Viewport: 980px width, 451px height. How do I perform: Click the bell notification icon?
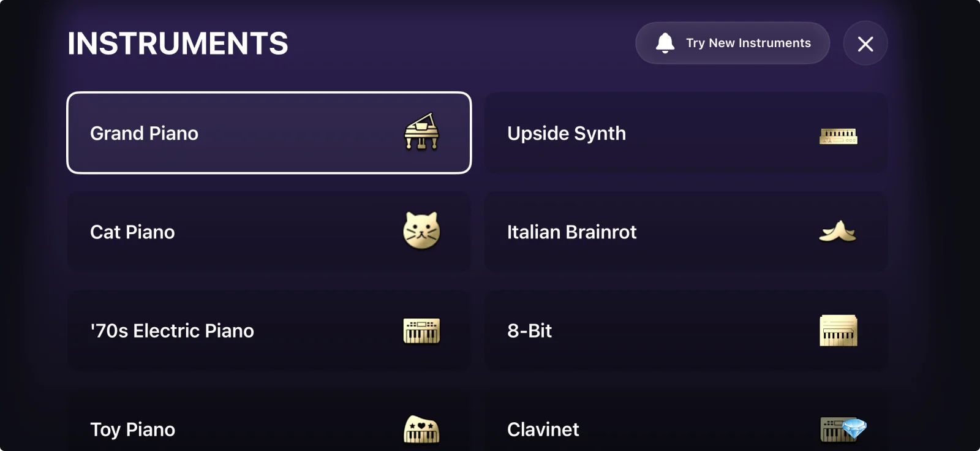coord(665,43)
